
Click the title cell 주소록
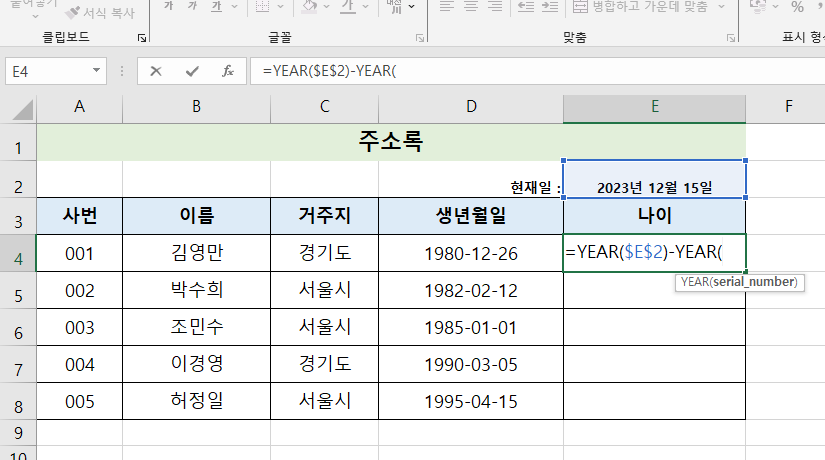coord(391,143)
